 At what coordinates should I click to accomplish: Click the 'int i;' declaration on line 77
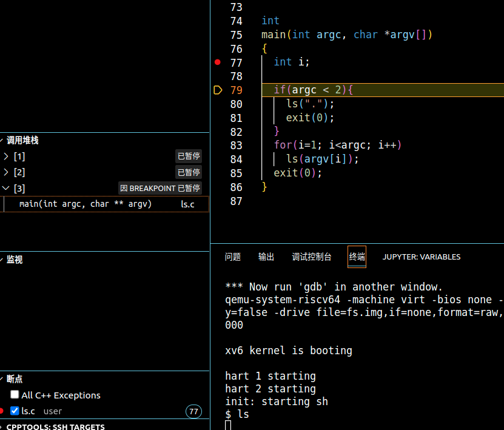click(292, 62)
